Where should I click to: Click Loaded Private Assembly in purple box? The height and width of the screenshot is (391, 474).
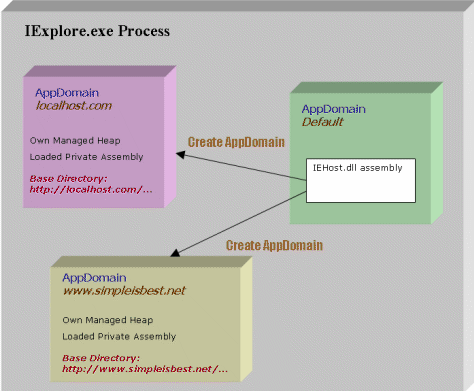tap(86, 157)
